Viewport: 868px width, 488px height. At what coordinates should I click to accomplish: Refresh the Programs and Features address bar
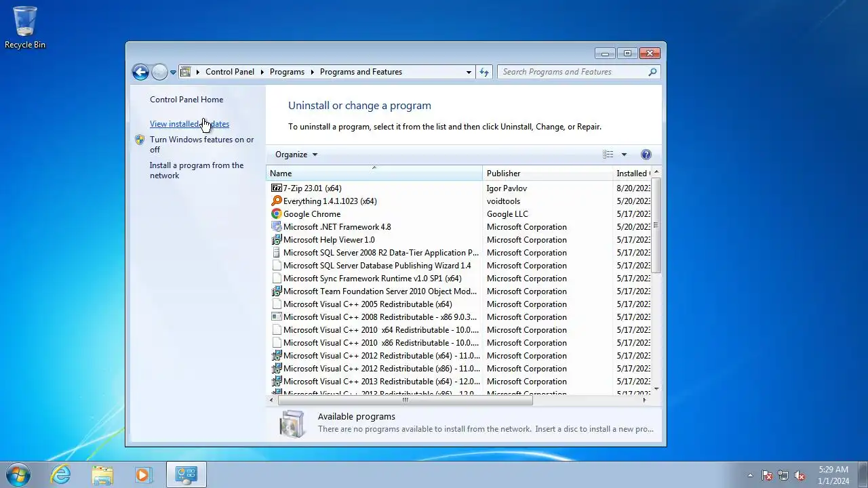point(484,72)
